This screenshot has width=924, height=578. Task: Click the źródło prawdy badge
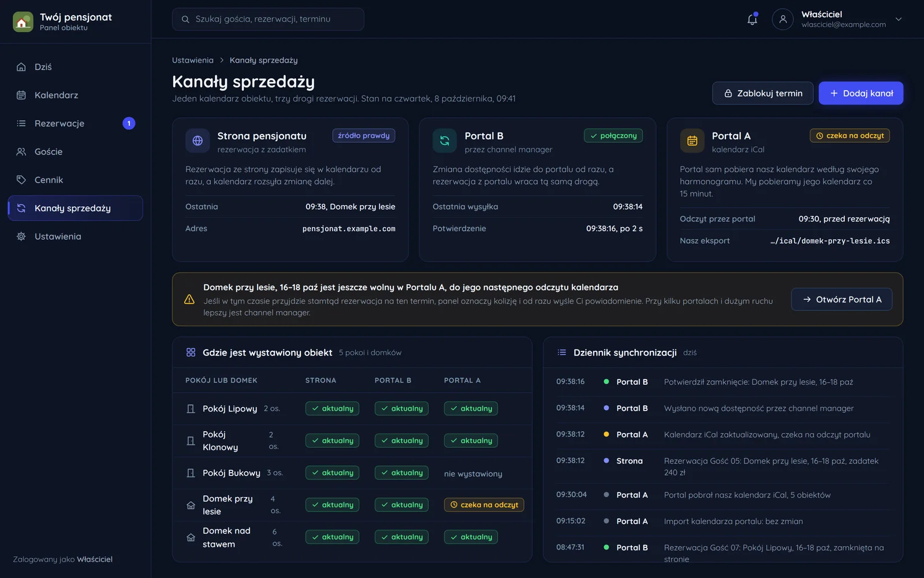pos(364,136)
